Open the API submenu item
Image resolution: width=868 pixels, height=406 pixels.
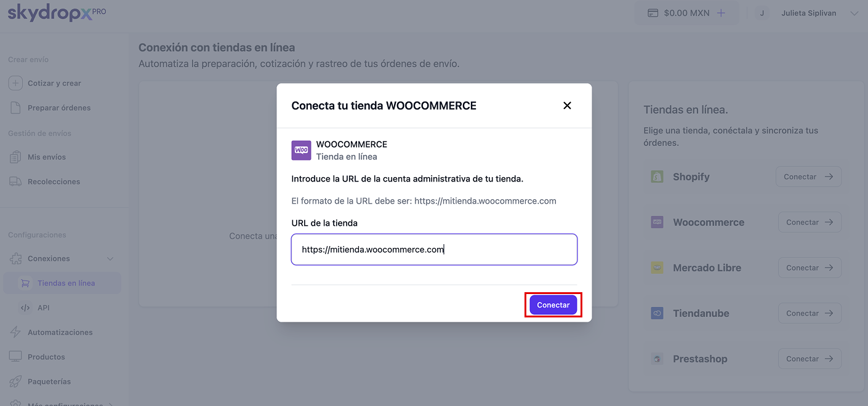pyautogui.click(x=43, y=308)
